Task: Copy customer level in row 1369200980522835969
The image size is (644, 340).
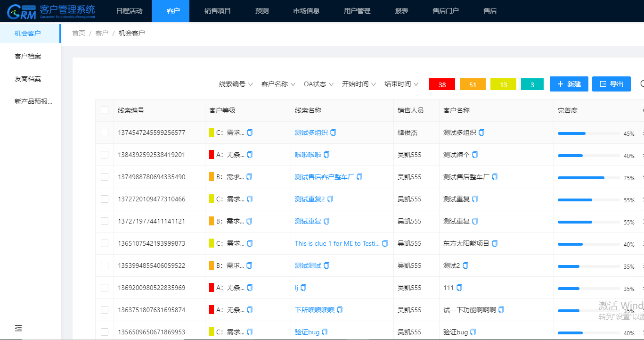Action: point(250,288)
